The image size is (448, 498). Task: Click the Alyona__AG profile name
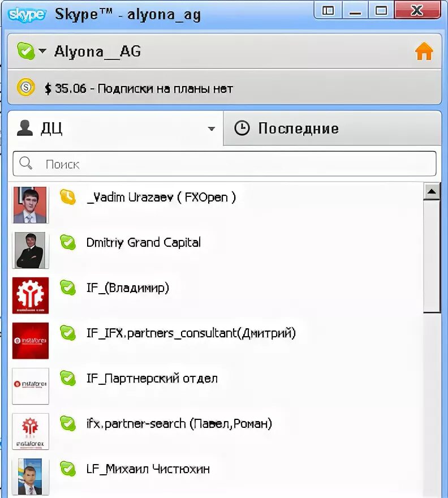tap(97, 51)
